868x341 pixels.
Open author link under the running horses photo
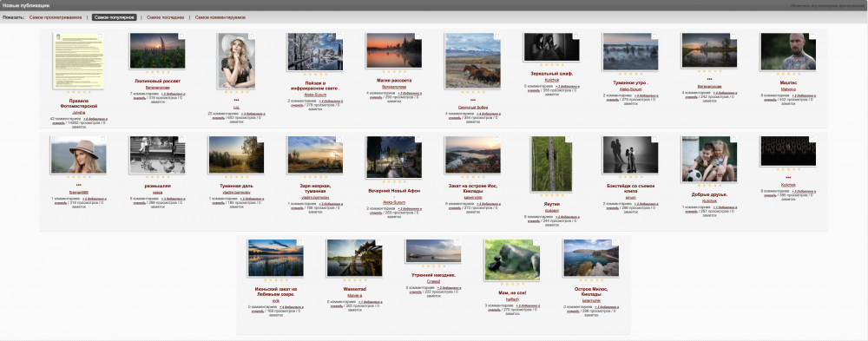[472, 107]
